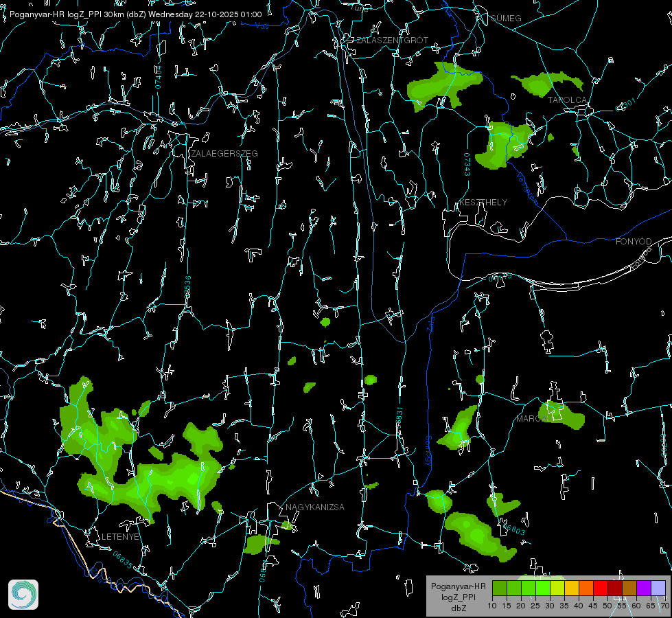This screenshot has width=672, height=618.
Task: Click the Zala river label
Action: pos(430,323)
